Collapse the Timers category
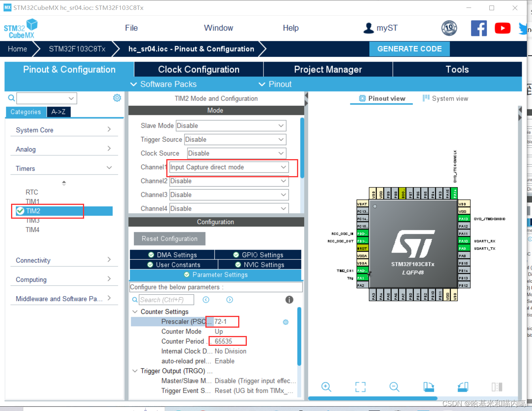This screenshot has height=411, width=532. [64, 169]
